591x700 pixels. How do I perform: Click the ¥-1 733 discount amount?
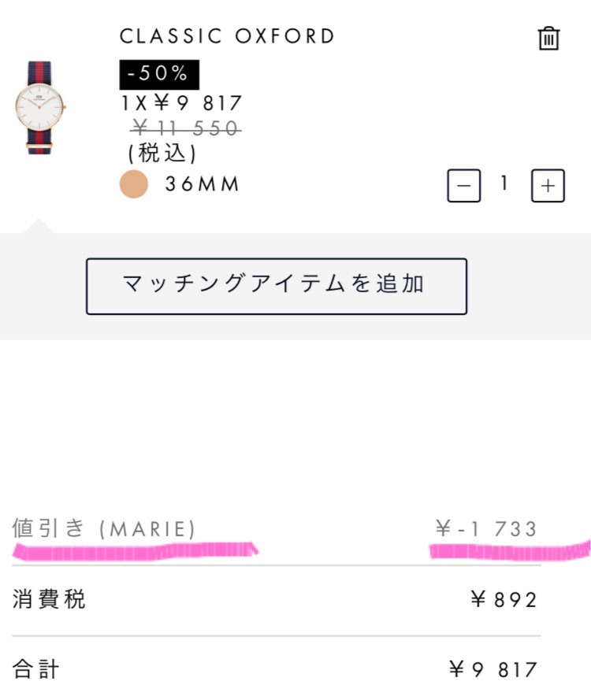486,529
